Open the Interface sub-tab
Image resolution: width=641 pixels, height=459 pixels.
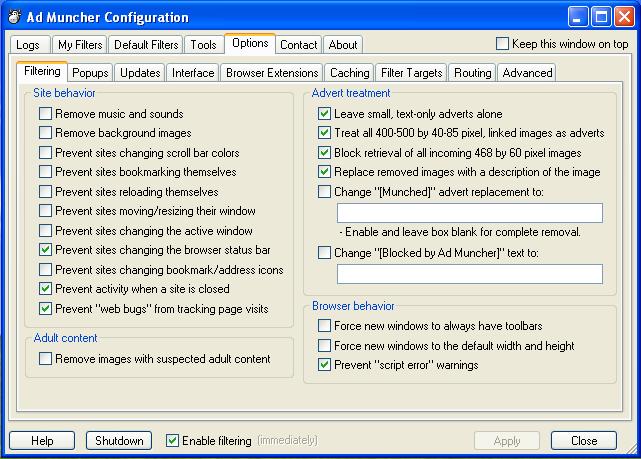(x=193, y=73)
